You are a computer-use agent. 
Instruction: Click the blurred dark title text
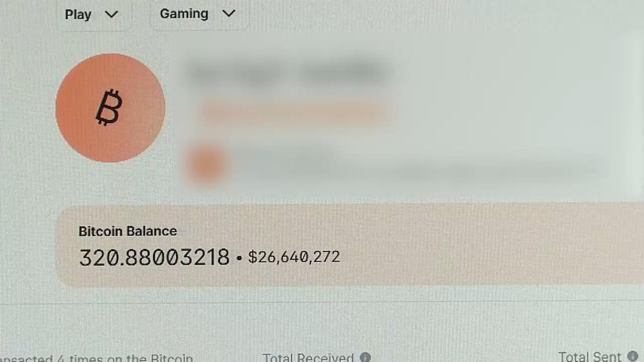click(x=289, y=72)
